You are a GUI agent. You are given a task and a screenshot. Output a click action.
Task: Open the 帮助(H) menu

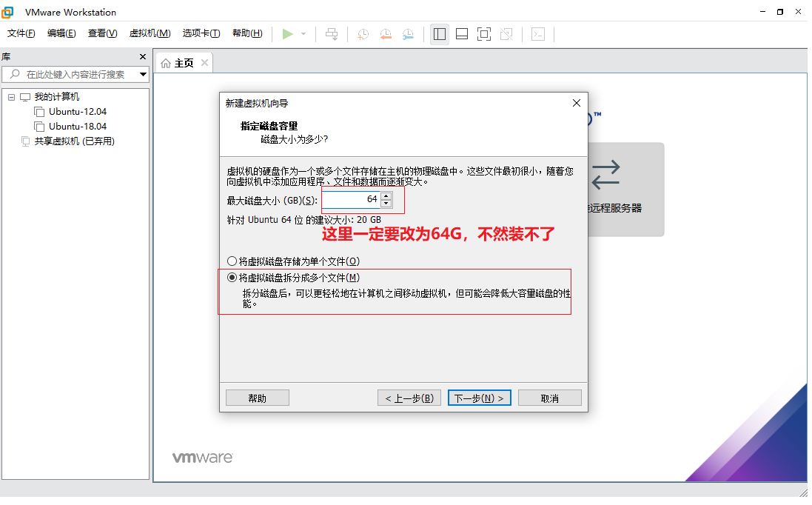pos(247,33)
